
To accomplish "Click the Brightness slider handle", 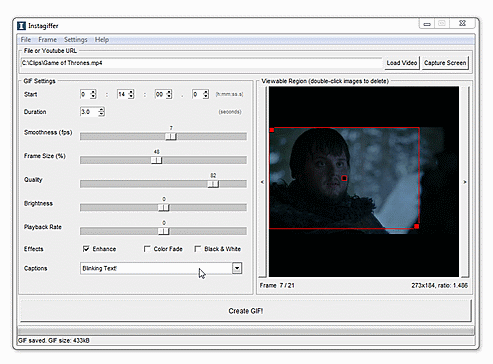I will (164, 208).
